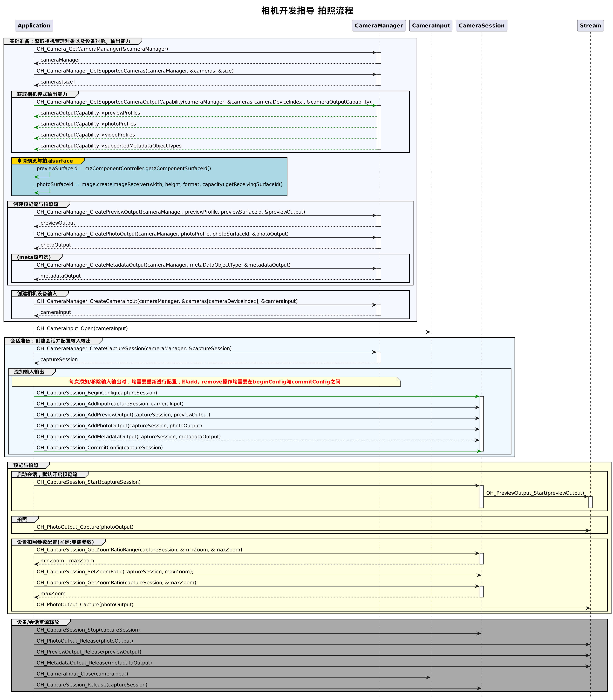Click the yellow 申请预览与拍照surface group label

[x=45, y=161]
